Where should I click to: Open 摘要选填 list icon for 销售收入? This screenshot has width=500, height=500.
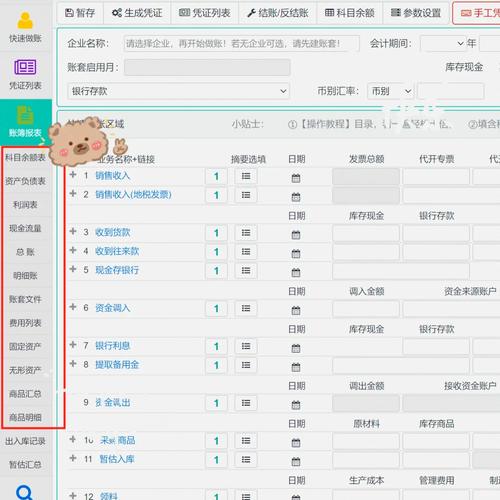pyautogui.click(x=246, y=176)
